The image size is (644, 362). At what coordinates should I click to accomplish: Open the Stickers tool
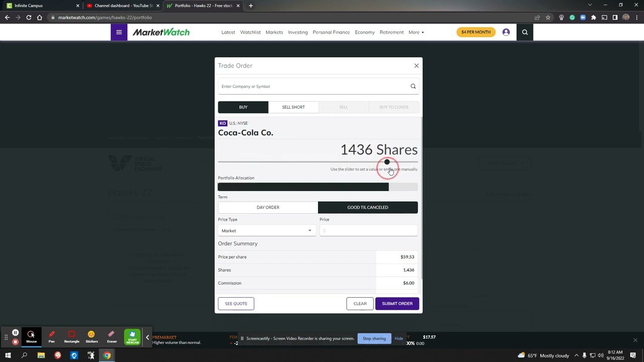[92, 336]
